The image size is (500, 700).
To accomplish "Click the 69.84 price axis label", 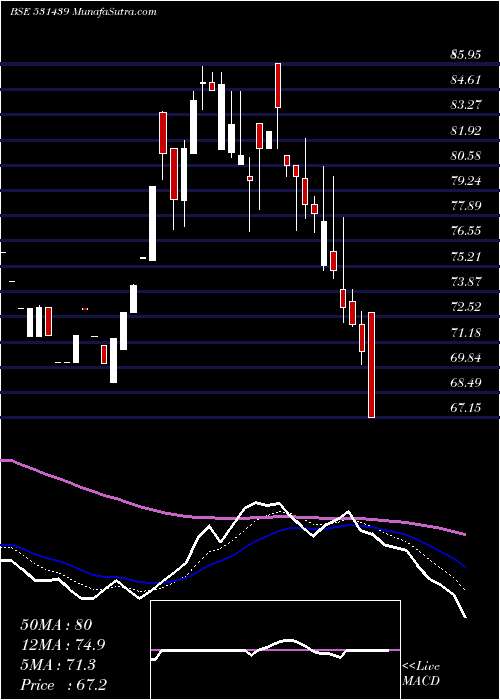I will (466, 358).
